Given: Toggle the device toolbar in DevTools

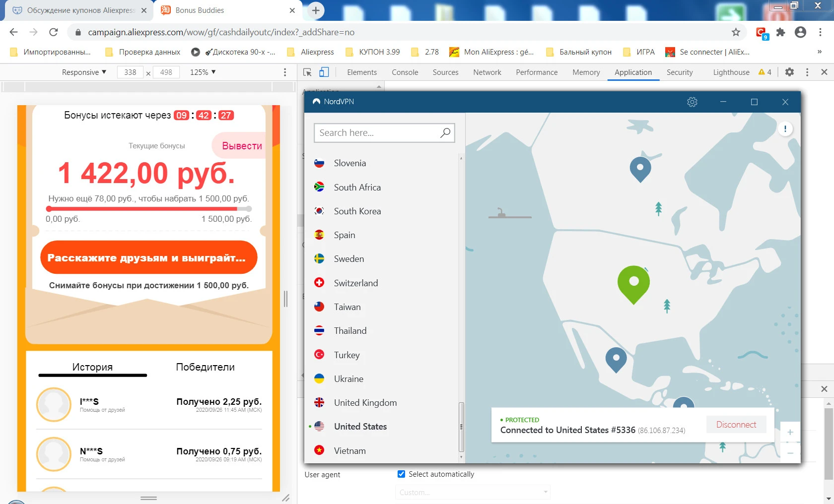Looking at the screenshot, I should coord(324,72).
